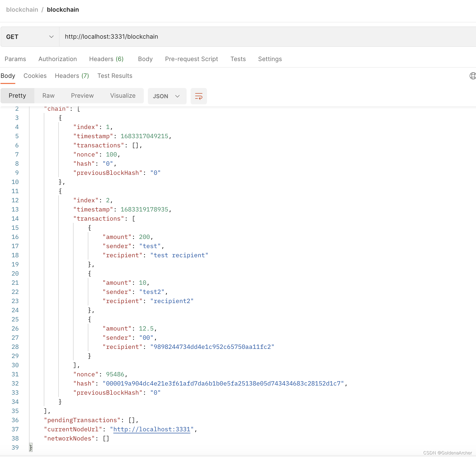Open the Pre-request Script tab
The width and height of the screenshot is (476, 457).
pyautogui.click(x=191, y=59)
